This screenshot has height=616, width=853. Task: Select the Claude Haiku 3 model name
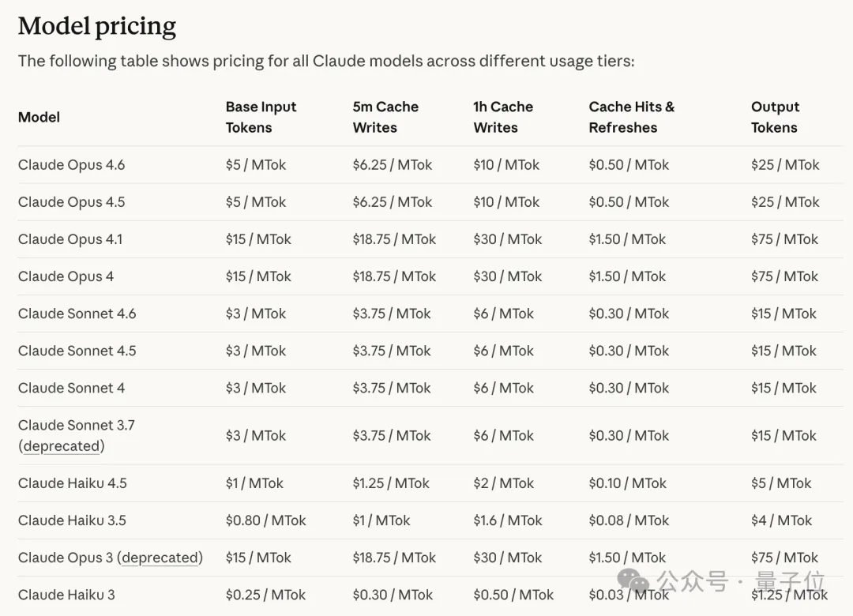[66, 595]
